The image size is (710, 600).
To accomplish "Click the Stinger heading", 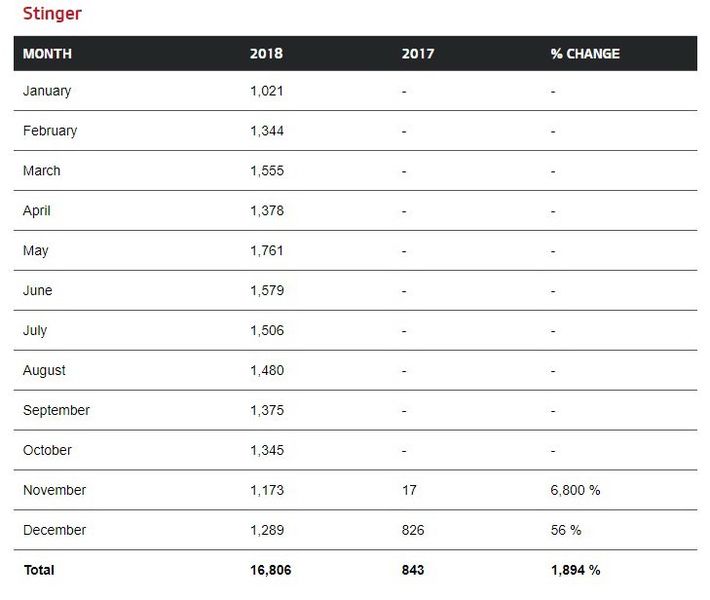I will tap(52, 14).
